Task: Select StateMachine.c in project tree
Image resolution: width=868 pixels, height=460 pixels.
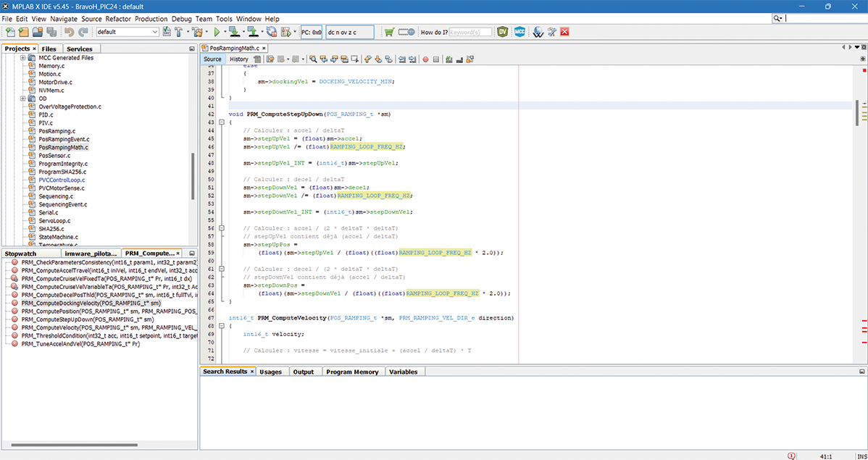Action: pyautogui.click(x=58, y=237)
